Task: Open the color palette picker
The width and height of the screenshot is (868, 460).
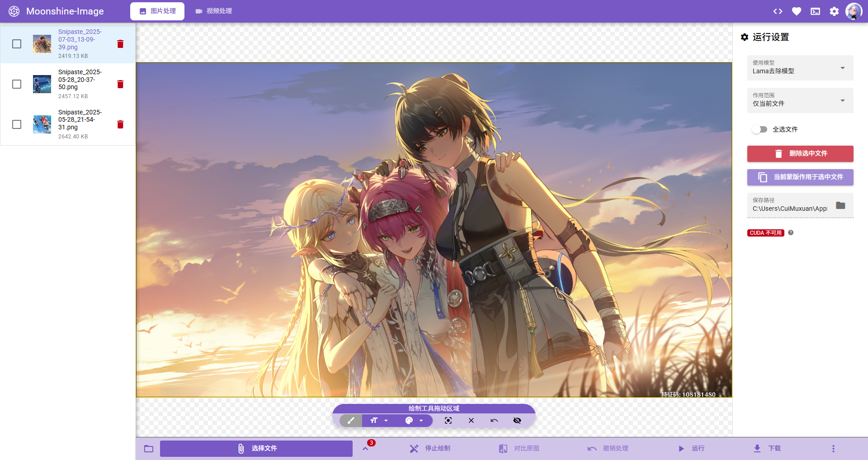Action: (409, 421)
